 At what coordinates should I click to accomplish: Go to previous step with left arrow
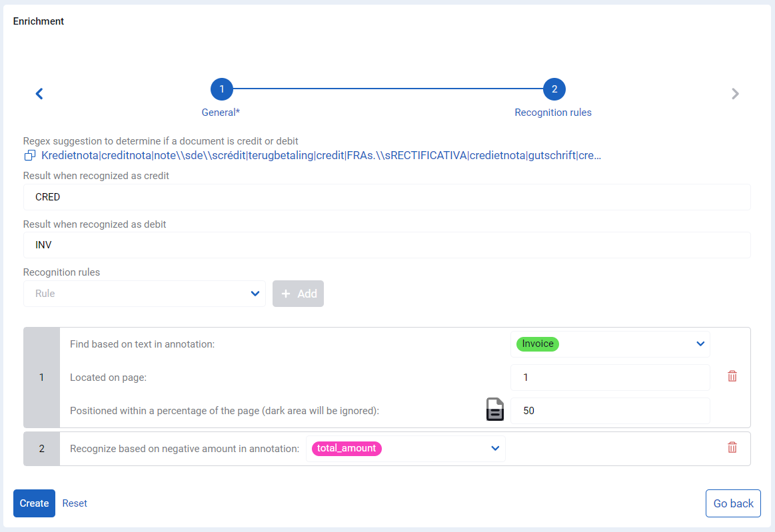(x=39, y=93)
